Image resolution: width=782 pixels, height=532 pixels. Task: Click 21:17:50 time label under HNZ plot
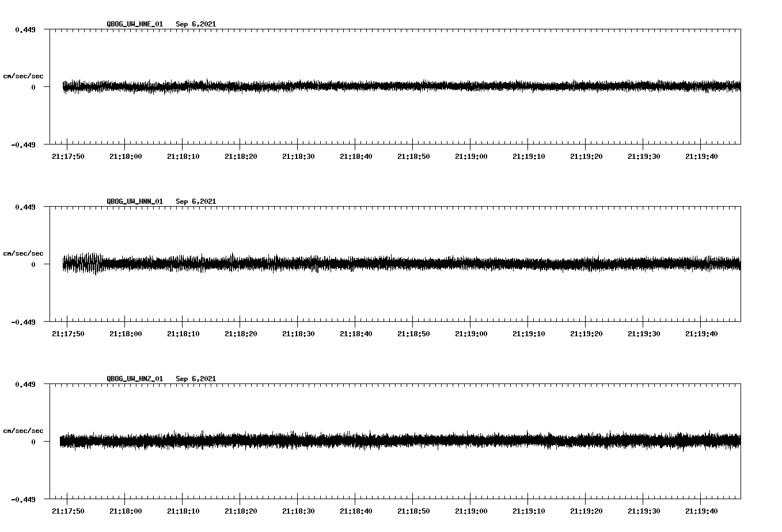(68, 511)
